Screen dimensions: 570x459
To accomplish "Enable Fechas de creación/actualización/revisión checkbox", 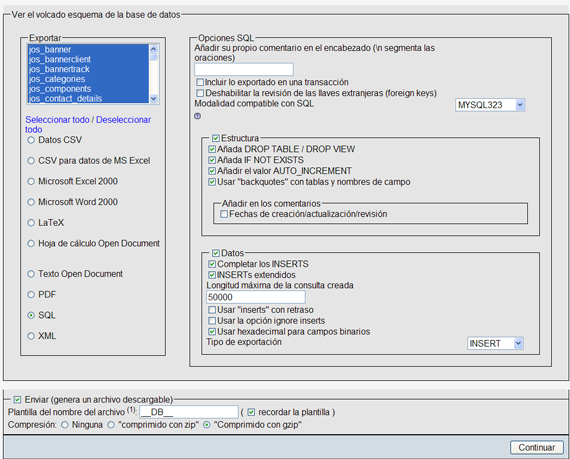I will coord(224,214).
